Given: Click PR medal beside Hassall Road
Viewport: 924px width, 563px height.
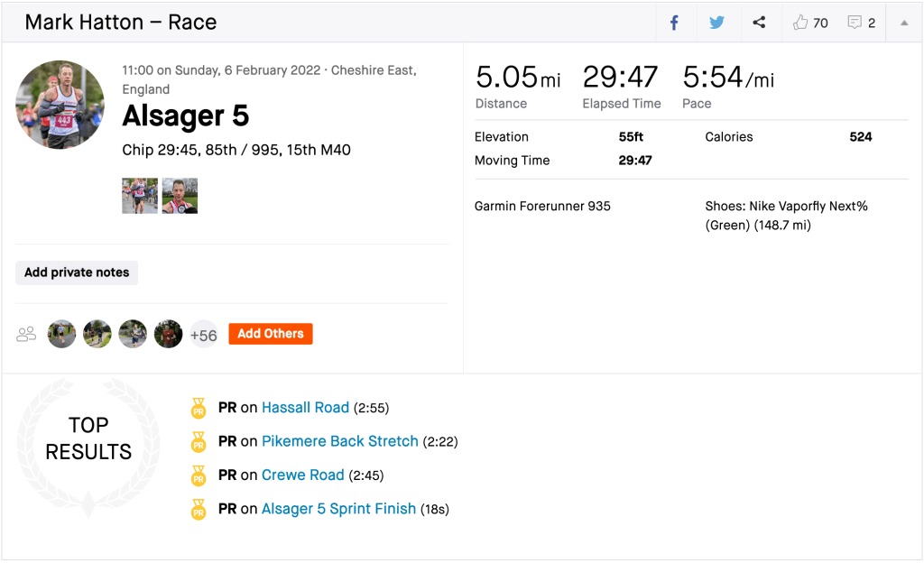Looking at the screenshot, I should point(199,408).
